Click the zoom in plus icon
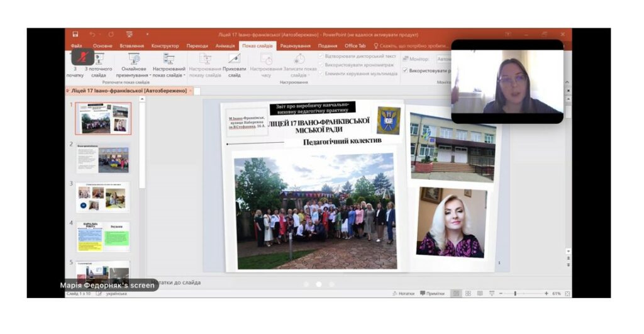The height and width of the screenshot is (334, 644). (x=547, y=293)
